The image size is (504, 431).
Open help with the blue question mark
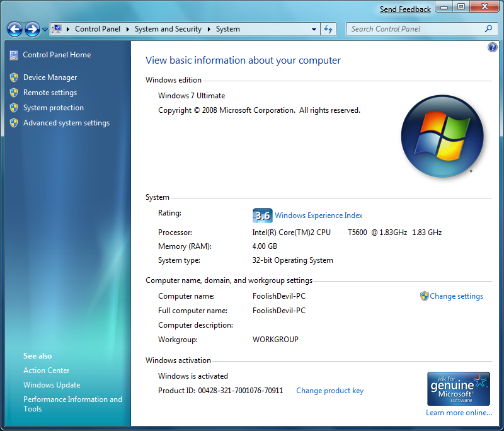[493, 47]
